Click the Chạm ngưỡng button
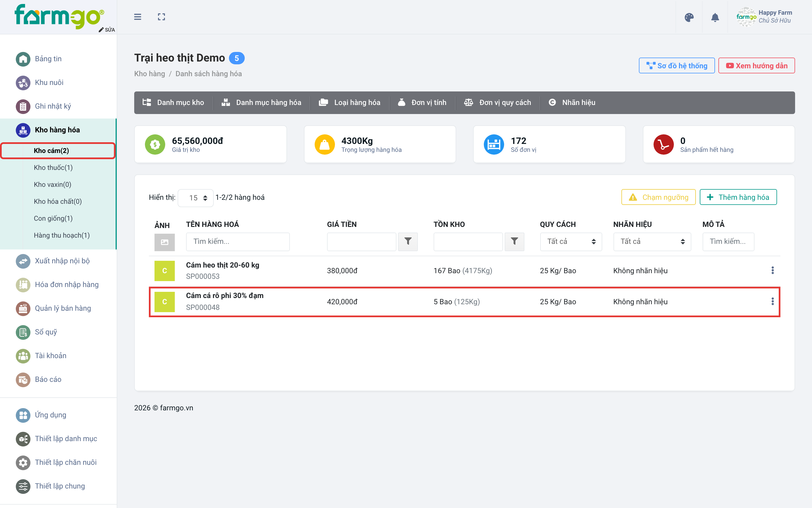This screenshot has height=508, width=812. 658,197
